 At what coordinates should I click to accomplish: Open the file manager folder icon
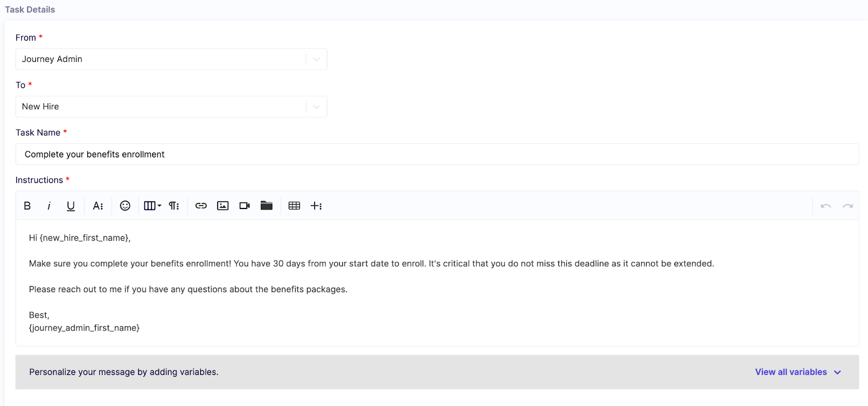pyautogui.click(x=266, y=206)
